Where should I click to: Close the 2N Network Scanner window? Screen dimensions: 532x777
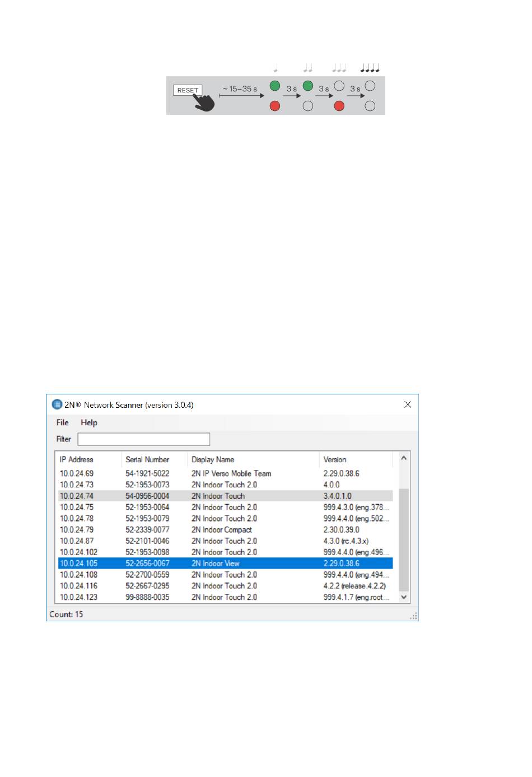click(x=408, y=404)
